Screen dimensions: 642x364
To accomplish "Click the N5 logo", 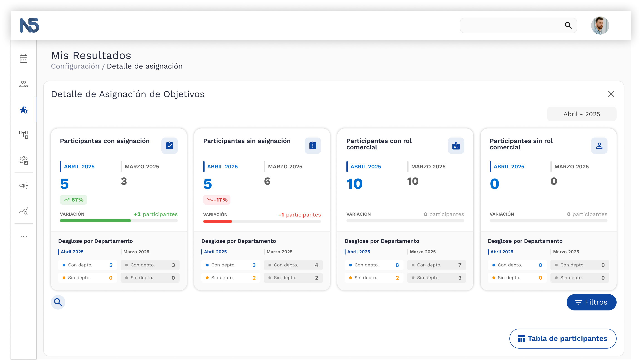I will [30, 25].
